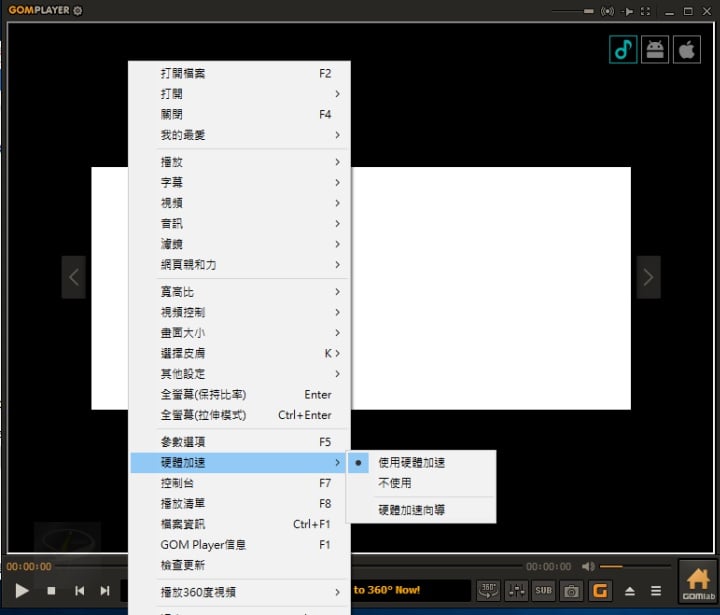Click 硬體加速向導 in the submenu
Screen dimensions: 720x615
pos(411,510)
